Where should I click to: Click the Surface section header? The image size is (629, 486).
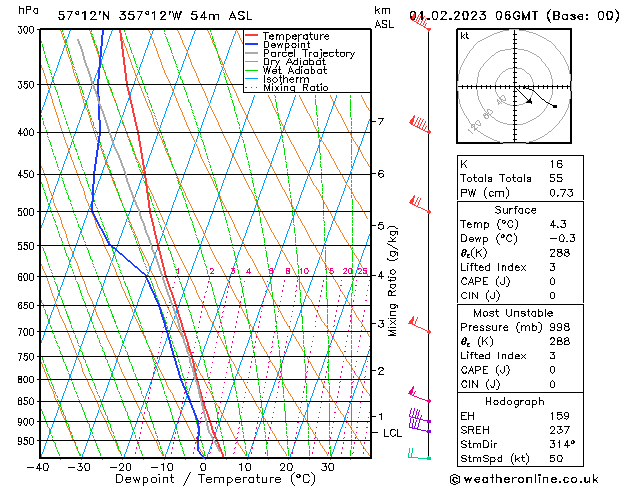[x=515, y=210]
